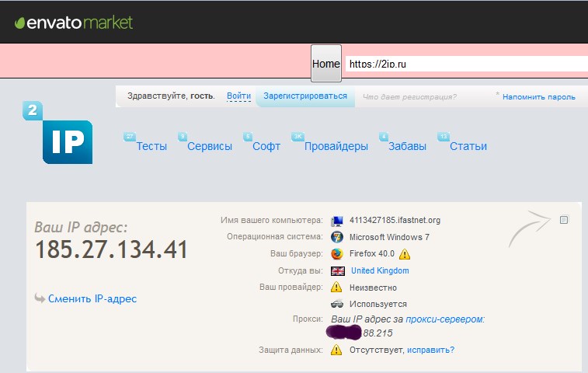588x373 pixels.
Task: Click hostname text 4113427185.ifastnet.org
Action: pyautogui.click(x=395, y=220)
